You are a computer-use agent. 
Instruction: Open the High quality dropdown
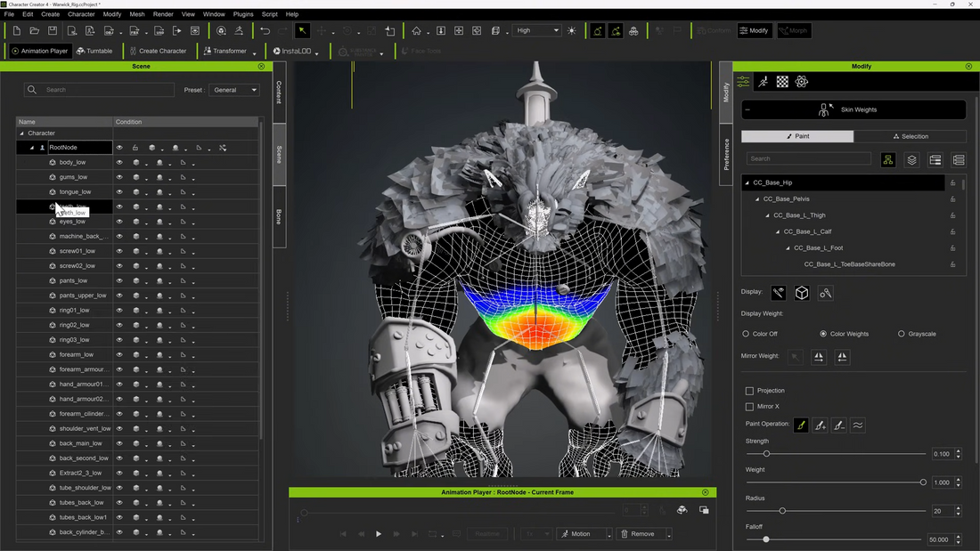point(537,30)
